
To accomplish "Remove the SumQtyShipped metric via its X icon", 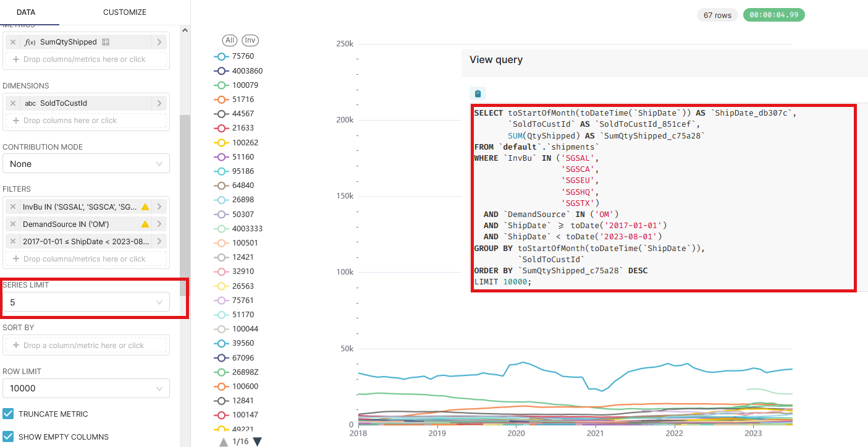I will 14,41.
